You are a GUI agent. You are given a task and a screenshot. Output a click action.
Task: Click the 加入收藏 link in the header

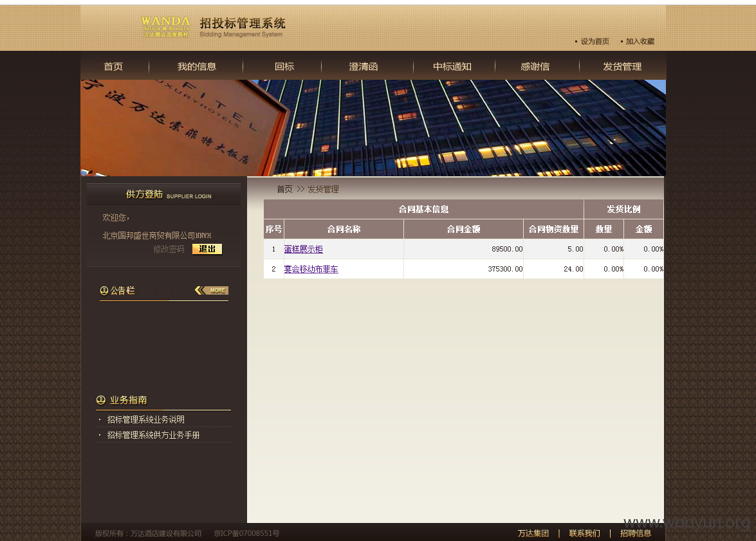point(640,41)
